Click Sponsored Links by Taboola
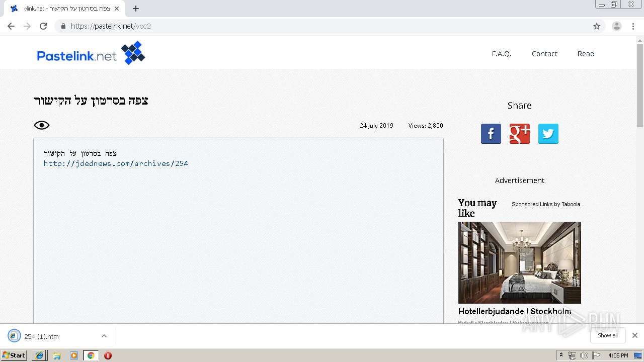 [546, 204]
